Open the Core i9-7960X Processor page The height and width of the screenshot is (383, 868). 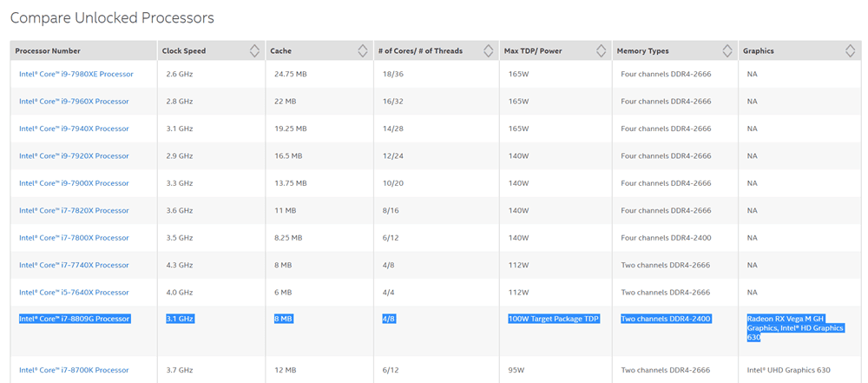(x=74, y=102)
